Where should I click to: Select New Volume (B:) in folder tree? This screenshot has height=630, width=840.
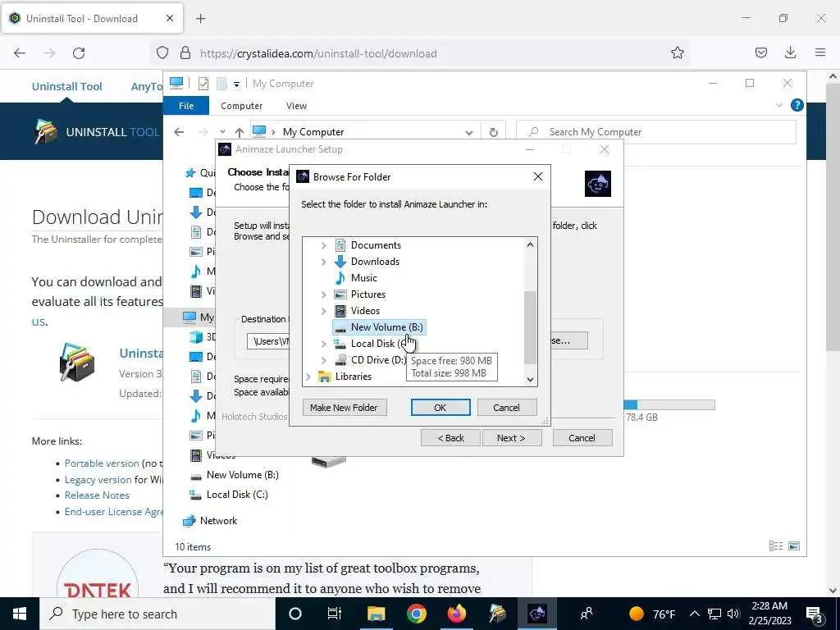pyautogui.click(x=379, y=327)
